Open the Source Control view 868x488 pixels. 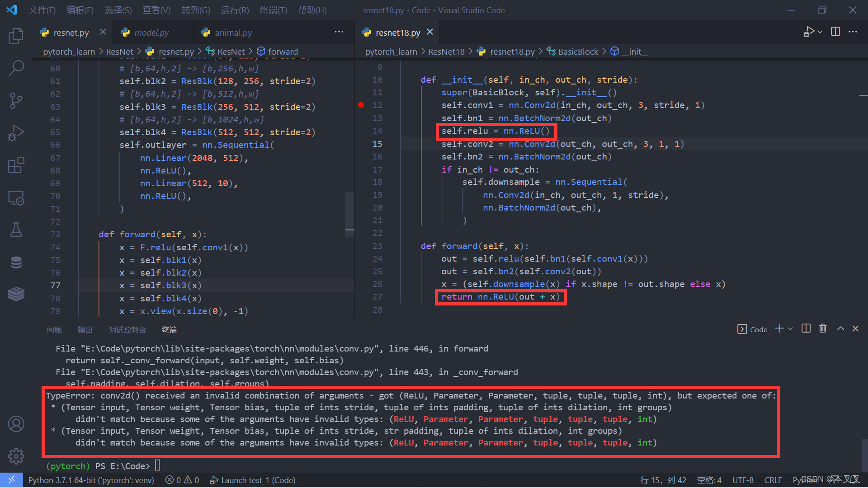(x=16, y=100)
